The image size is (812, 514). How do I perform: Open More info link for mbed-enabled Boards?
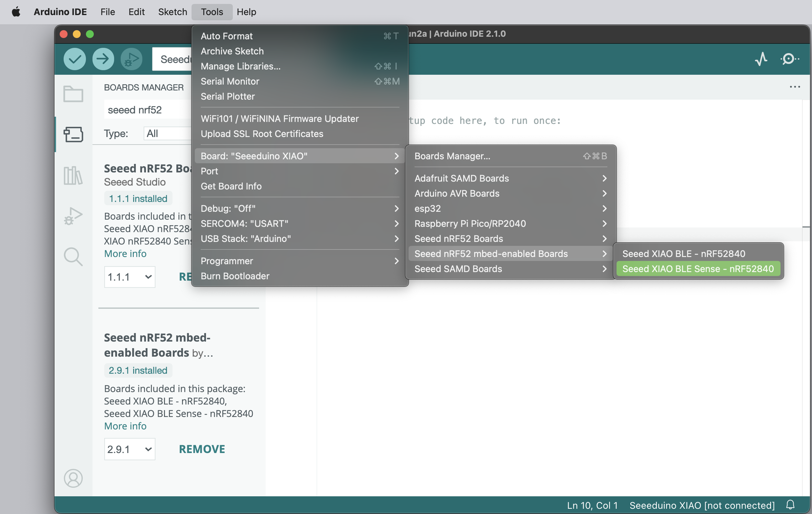[125, 426]
